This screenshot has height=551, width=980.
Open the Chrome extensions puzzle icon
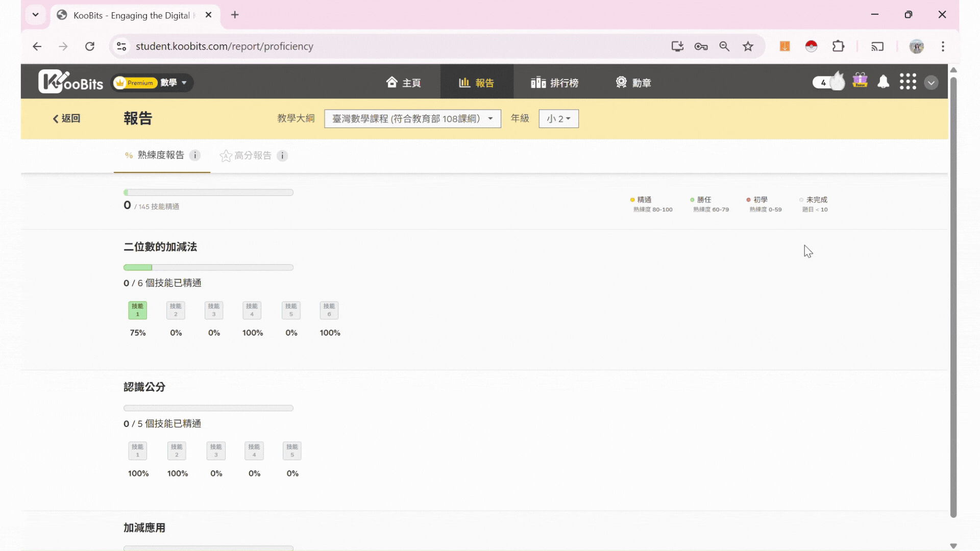pos(838,46)
